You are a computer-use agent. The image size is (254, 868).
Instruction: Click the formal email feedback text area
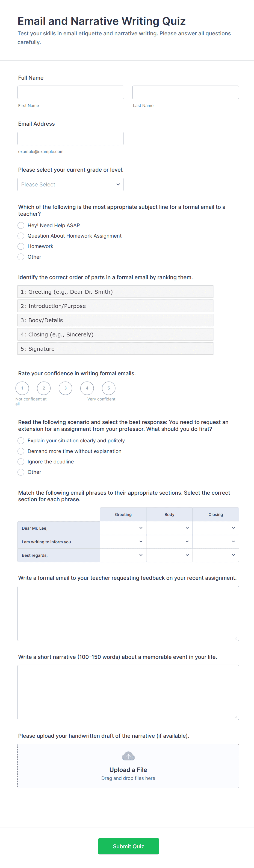[x=128, y=613]
